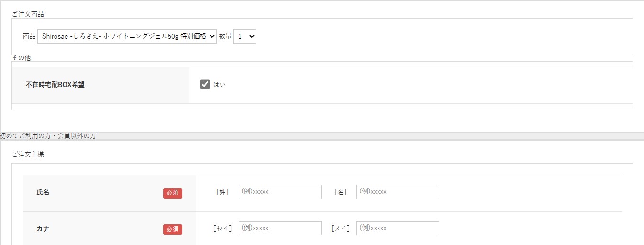
Task: Select the 初めてご利用の方・会員以外の方 section bar
Action: click(x=322, y=136)
